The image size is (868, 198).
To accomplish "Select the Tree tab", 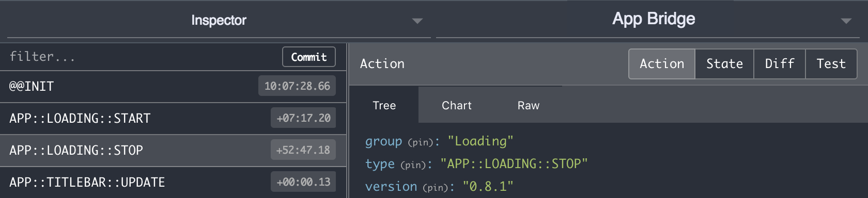I will (x=384, y=105).
